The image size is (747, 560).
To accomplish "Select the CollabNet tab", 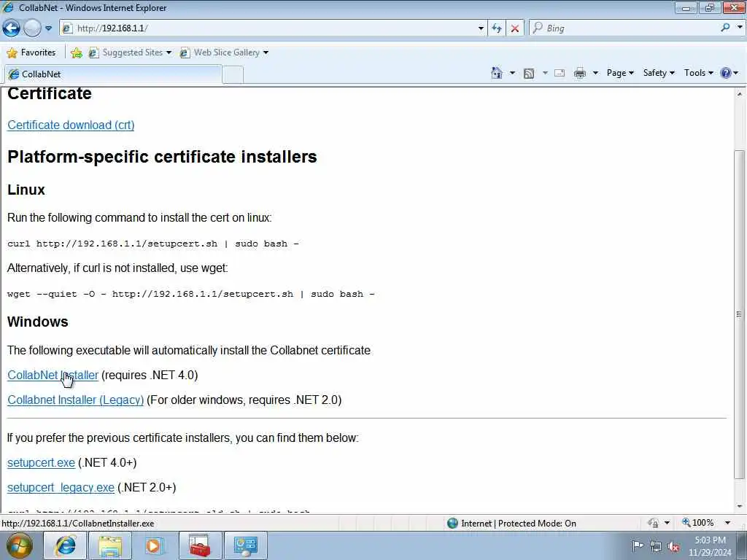I will [112, 74].
